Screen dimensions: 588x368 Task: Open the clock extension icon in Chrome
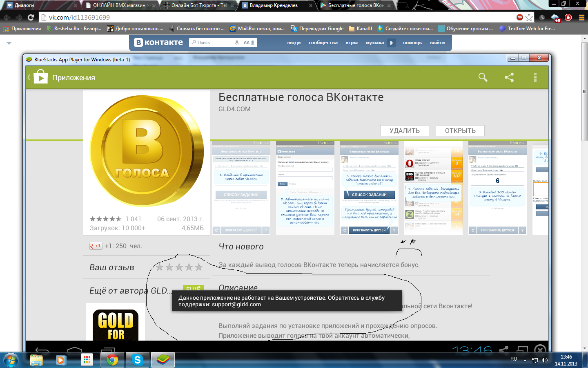[542, 17]
